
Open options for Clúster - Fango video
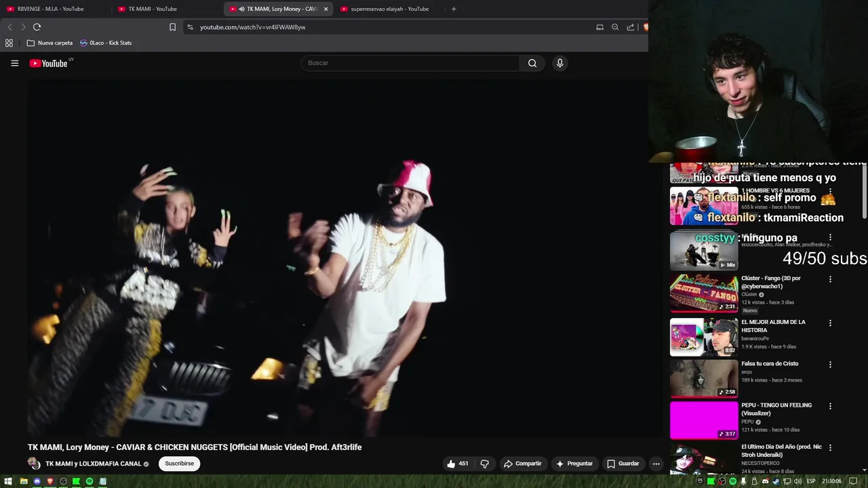pos(830,279)
